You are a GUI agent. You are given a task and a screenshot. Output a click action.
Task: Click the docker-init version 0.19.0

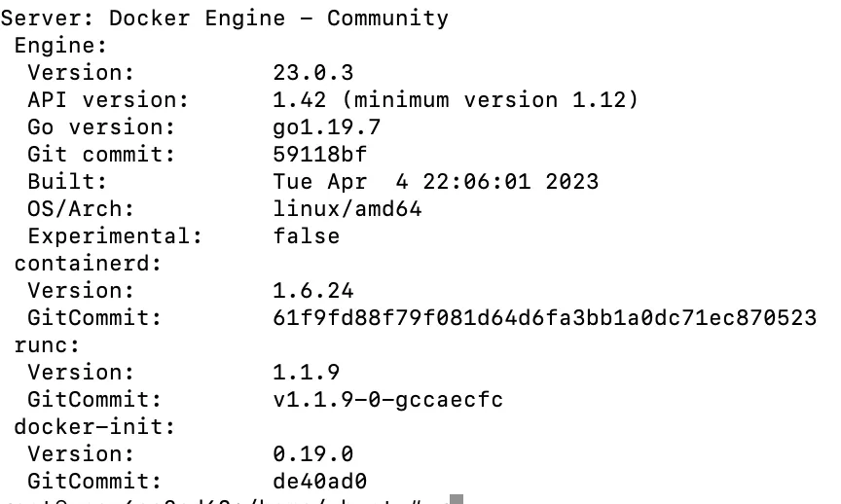[x=313, y=453]
